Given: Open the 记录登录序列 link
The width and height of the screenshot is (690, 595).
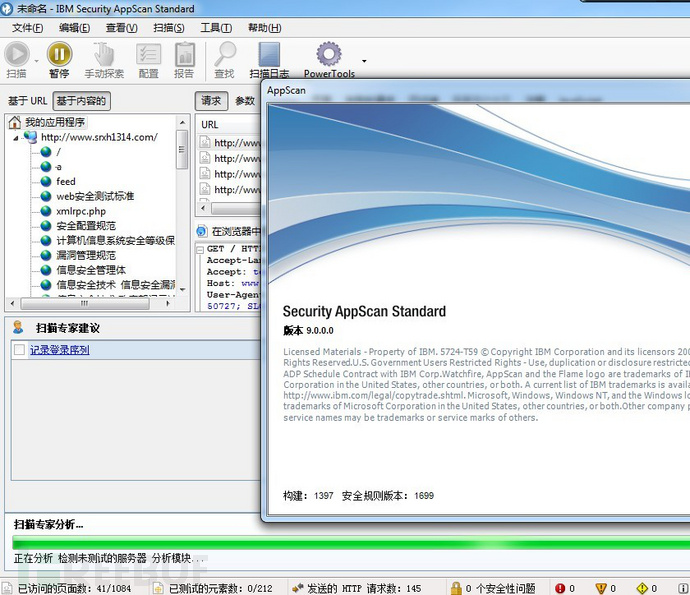Looking at the screenshot, I should [x=59, y=350].
